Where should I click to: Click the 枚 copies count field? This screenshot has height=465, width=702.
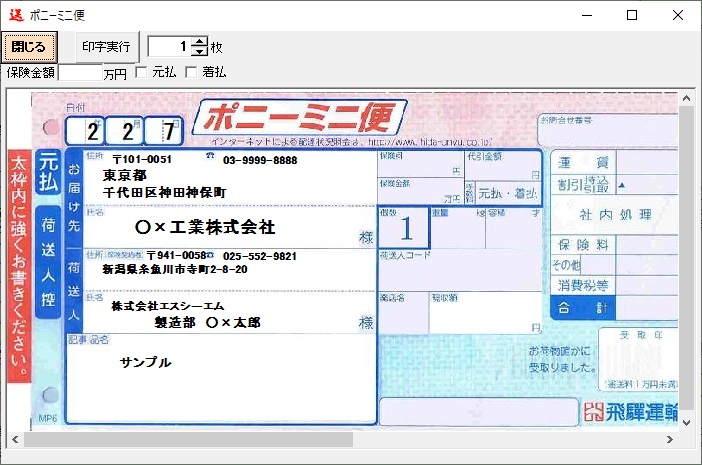point(170,47)
